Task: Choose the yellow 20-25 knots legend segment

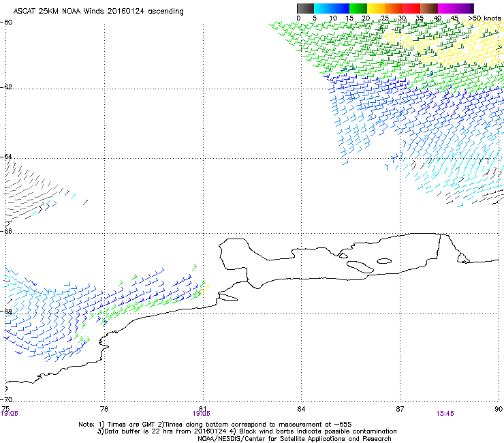Action: (376, 8)
